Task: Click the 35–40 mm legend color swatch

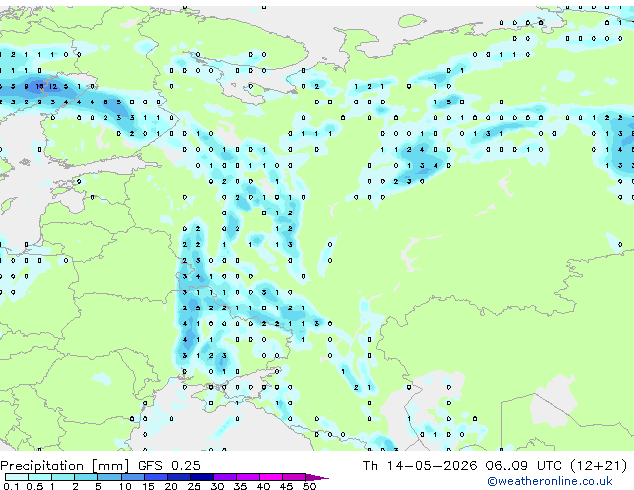Action: point(248,477)
